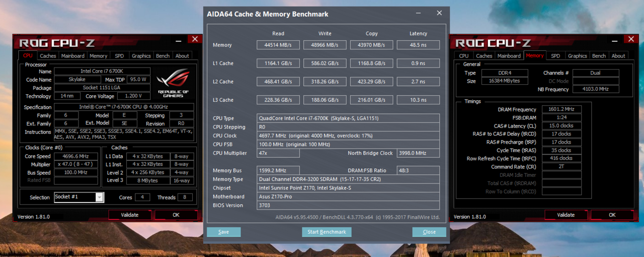644x257 pixels.
Task: Open Mainboard tab in left CPU-Z window
Action: point(73,56)
